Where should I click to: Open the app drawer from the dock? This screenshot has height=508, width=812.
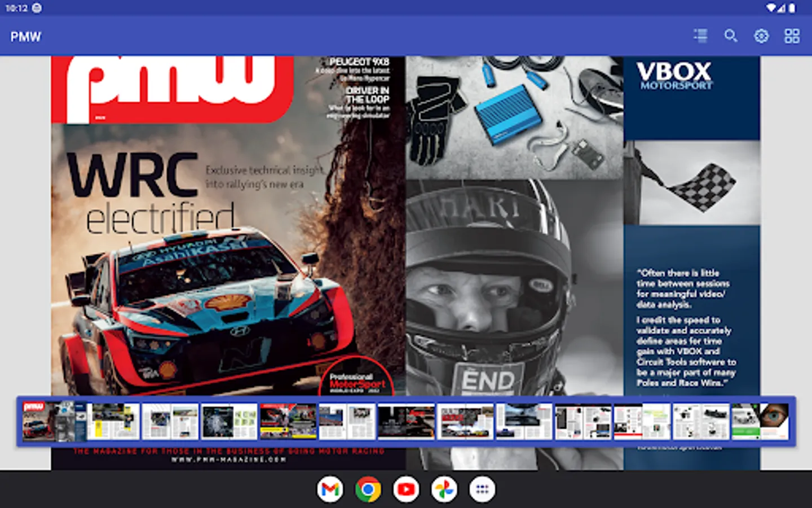point(482,489)
